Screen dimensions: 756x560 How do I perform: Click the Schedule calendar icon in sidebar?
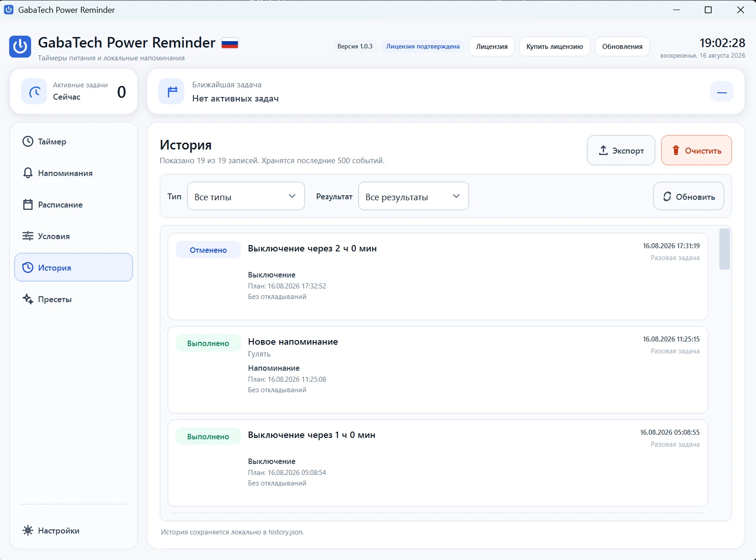(x=28, y=204)
